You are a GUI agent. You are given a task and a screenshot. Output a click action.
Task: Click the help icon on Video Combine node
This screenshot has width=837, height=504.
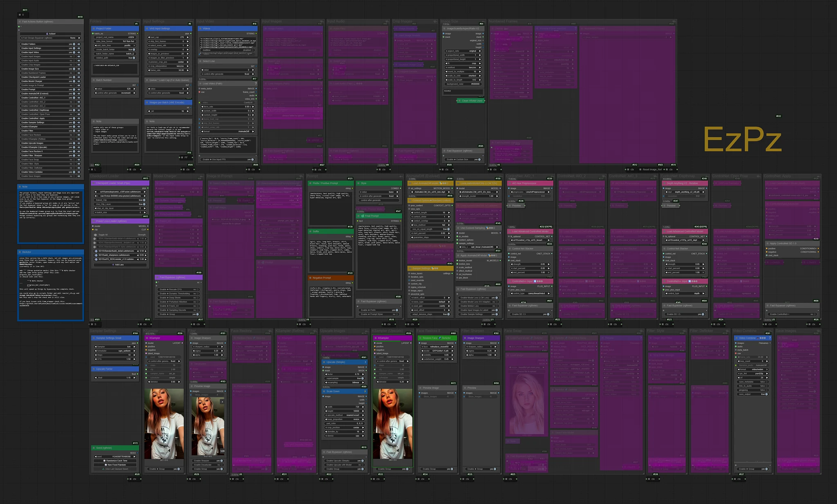(770, 338)
